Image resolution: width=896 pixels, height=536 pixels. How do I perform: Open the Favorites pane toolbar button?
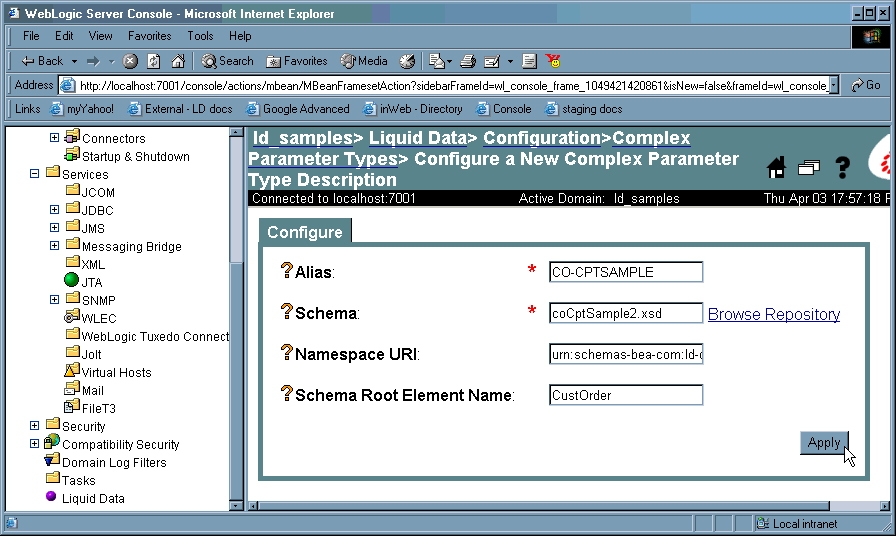tap(297, 61)
